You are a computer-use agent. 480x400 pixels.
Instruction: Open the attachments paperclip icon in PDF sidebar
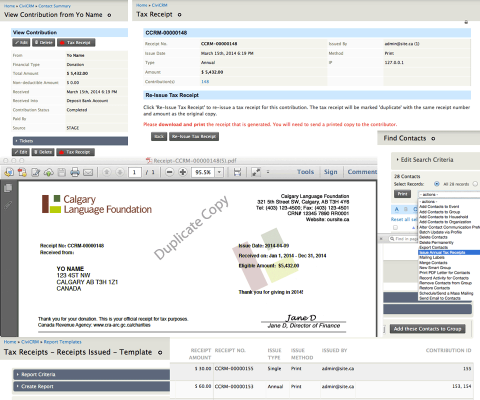tap(8, 205)
